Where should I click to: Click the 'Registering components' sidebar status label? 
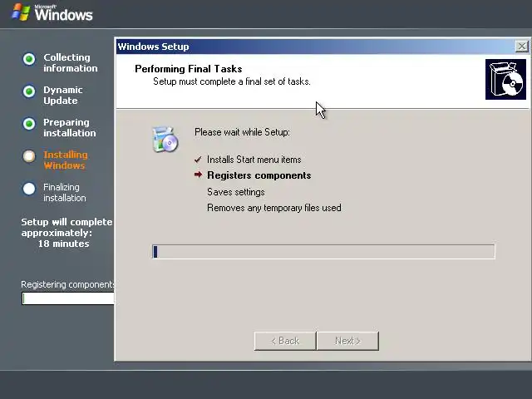tap(68, 284)
